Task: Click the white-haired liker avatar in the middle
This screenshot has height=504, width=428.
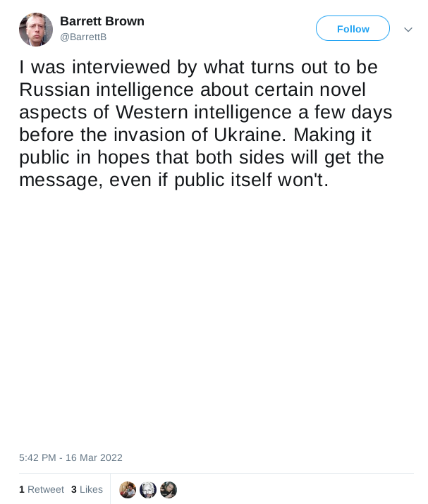Action: [x=148, y=490]
